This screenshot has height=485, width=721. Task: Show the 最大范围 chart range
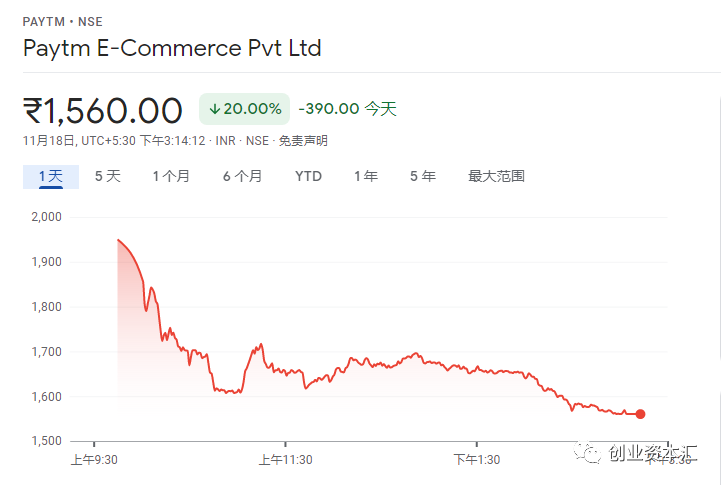tap(496, 176)
